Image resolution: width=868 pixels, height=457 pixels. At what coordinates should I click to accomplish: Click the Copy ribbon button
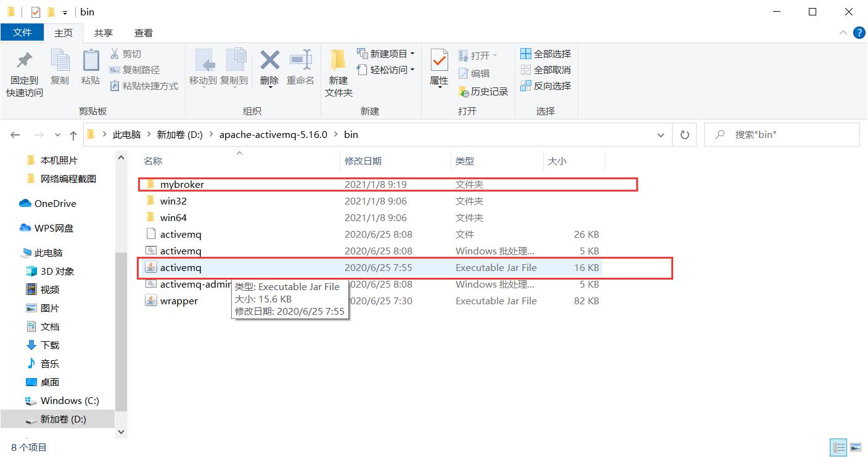[x=60, y=68]
